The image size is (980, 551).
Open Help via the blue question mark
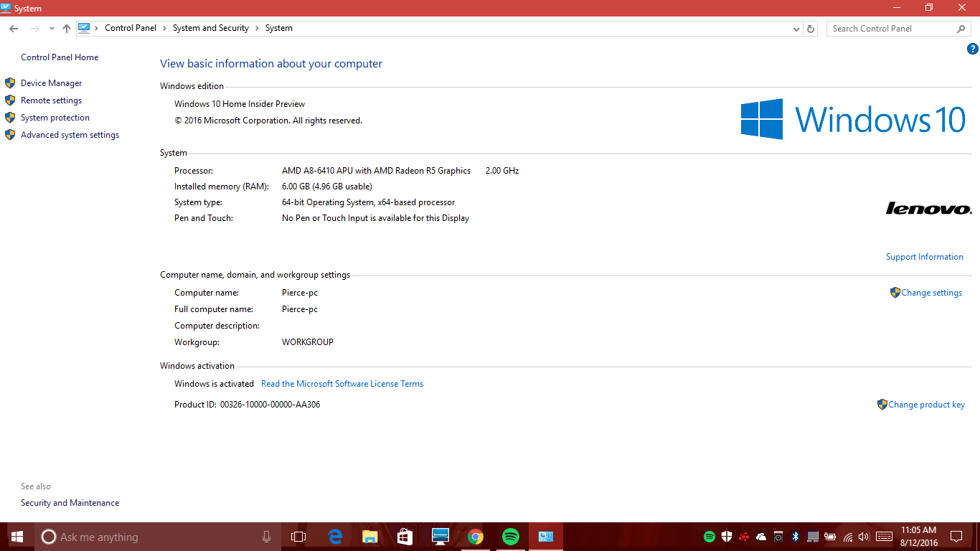point(973,49)
